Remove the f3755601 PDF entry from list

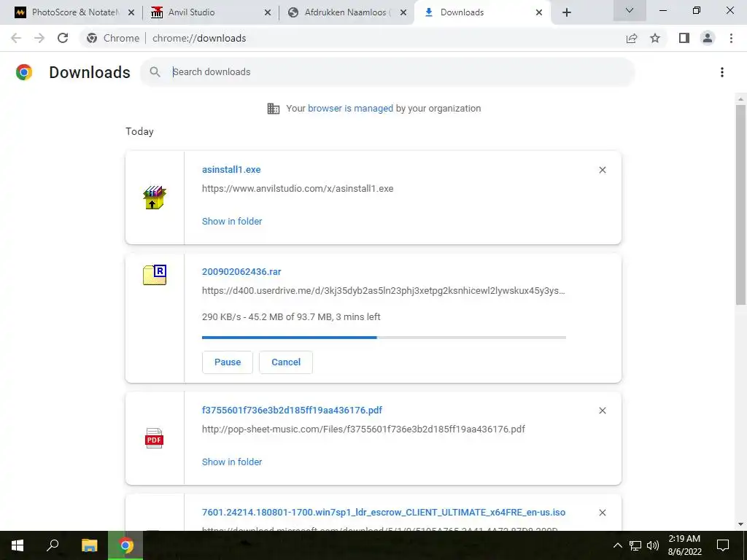coord(602,411)
